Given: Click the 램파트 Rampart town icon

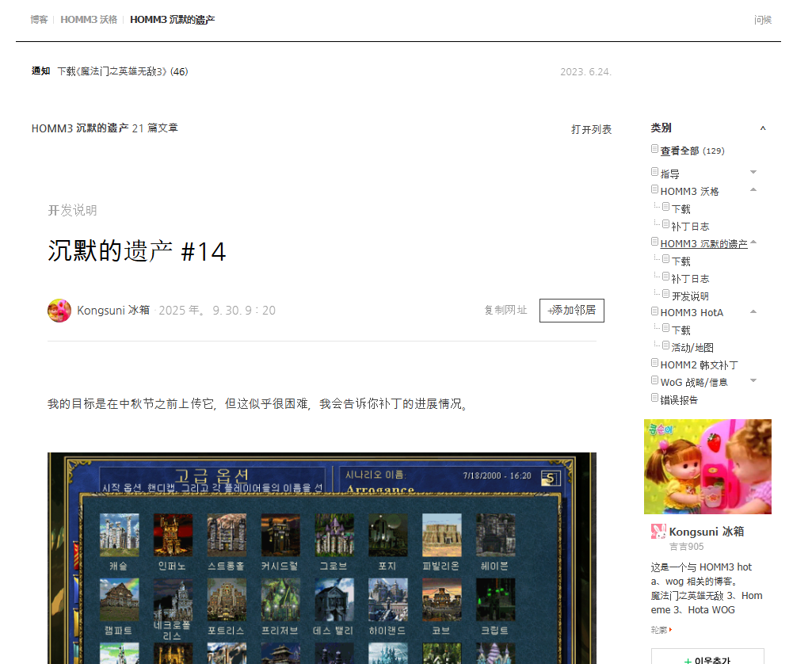Looking at the screenshot, I should 119,600.
